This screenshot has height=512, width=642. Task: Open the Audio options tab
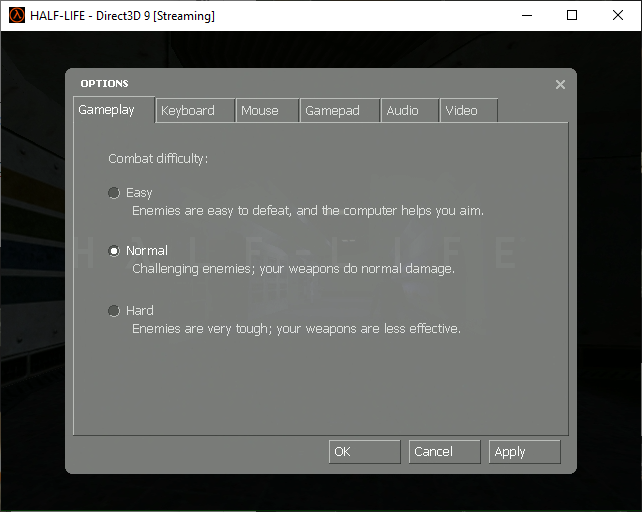click(x=409, y=111)
